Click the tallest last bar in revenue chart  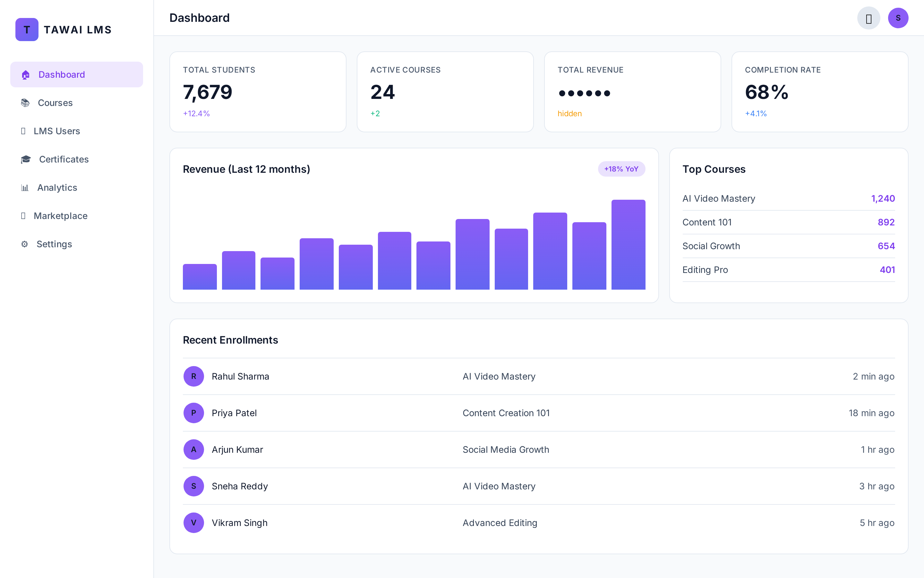(628, 245)
